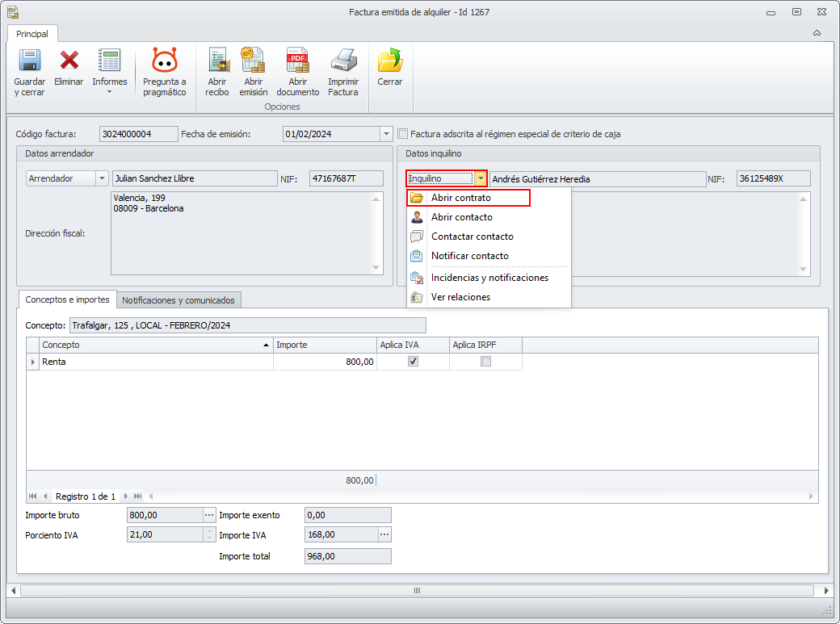Click the Importe column header
840x624 pixels.
point(325,345)
